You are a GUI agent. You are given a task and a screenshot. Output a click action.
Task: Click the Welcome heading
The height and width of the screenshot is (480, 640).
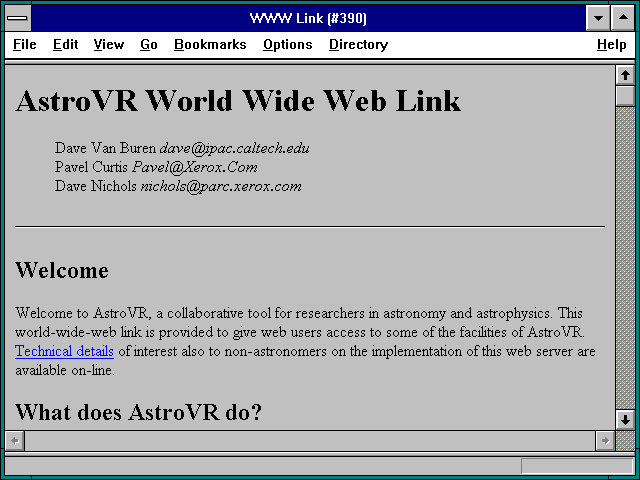(62, 270)
